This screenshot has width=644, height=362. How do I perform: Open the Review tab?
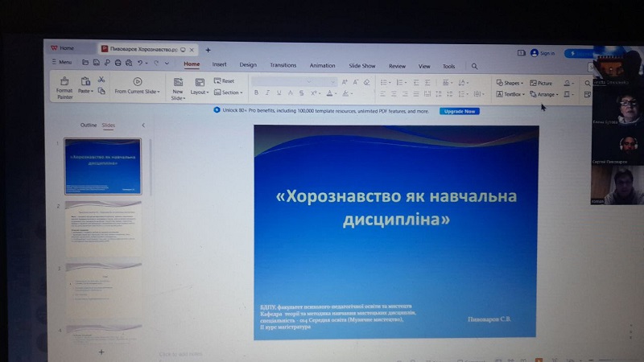tap(397, 66)
